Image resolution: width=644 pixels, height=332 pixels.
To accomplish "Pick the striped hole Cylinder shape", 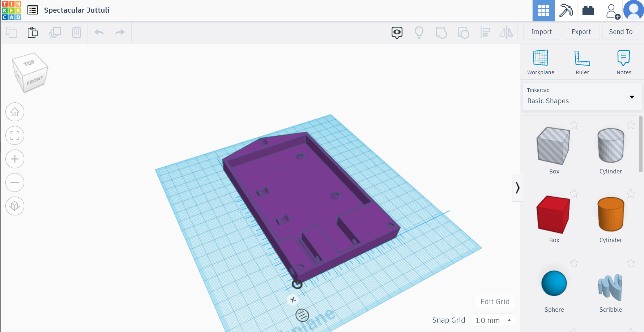I will coord(611,146).
